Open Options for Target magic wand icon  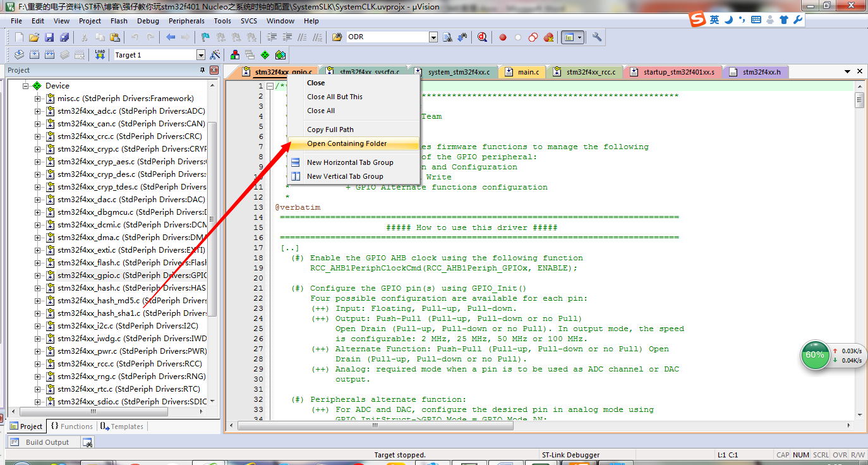pos(215,55)
